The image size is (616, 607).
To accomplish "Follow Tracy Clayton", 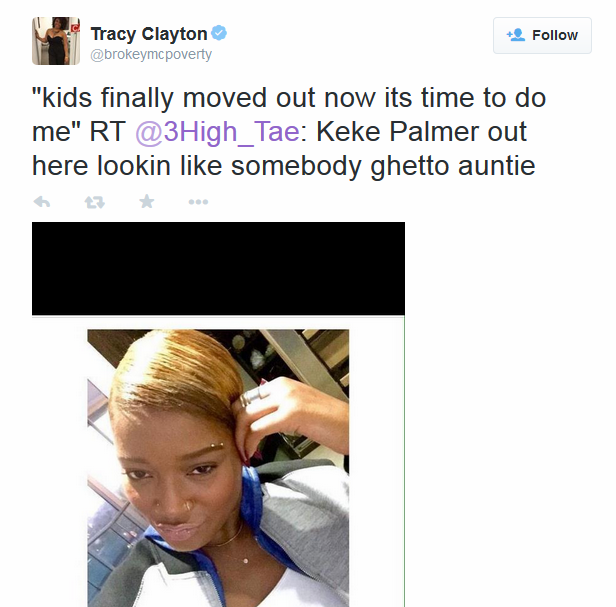I will pos(542,35).
